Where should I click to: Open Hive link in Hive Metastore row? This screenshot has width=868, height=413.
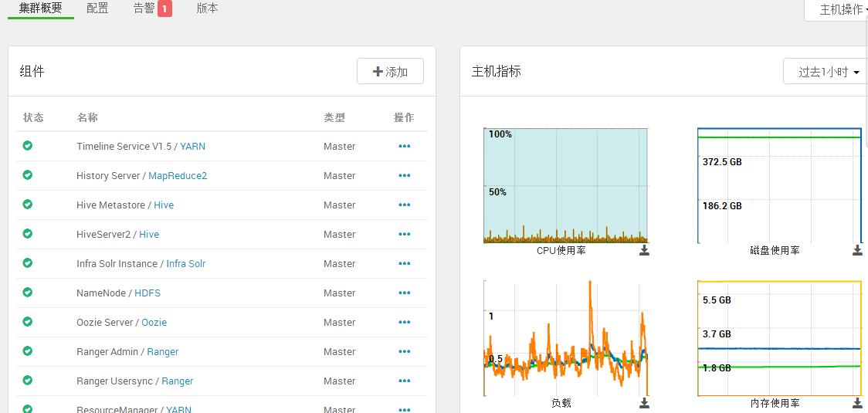point(164,205)
